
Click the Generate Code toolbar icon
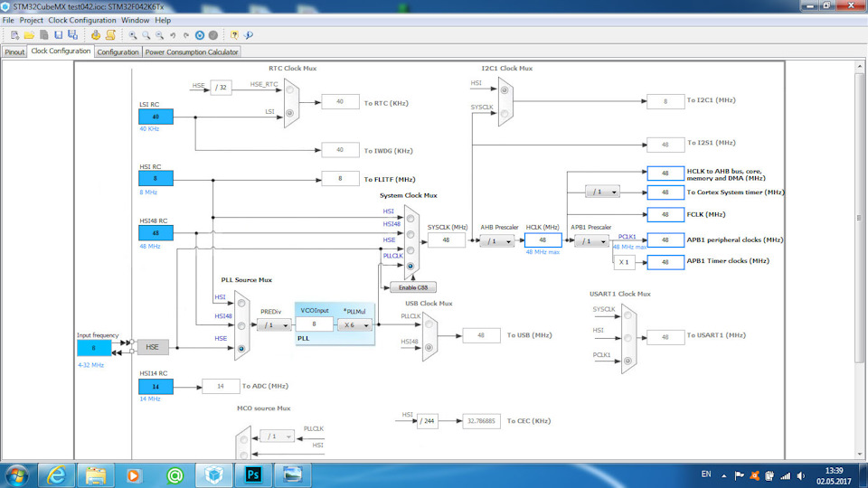(95, 35)
